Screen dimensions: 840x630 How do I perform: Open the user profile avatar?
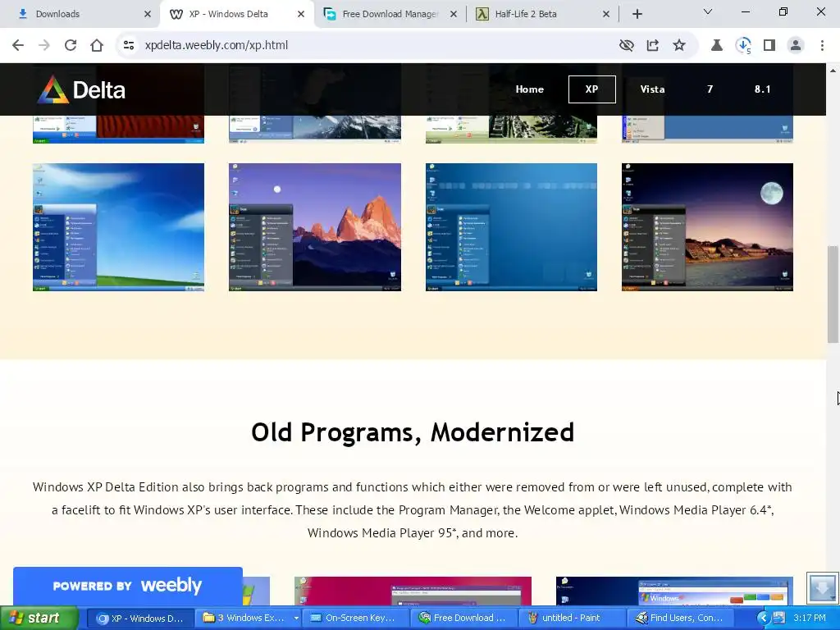pyautogui.click(x=796, y=45)
